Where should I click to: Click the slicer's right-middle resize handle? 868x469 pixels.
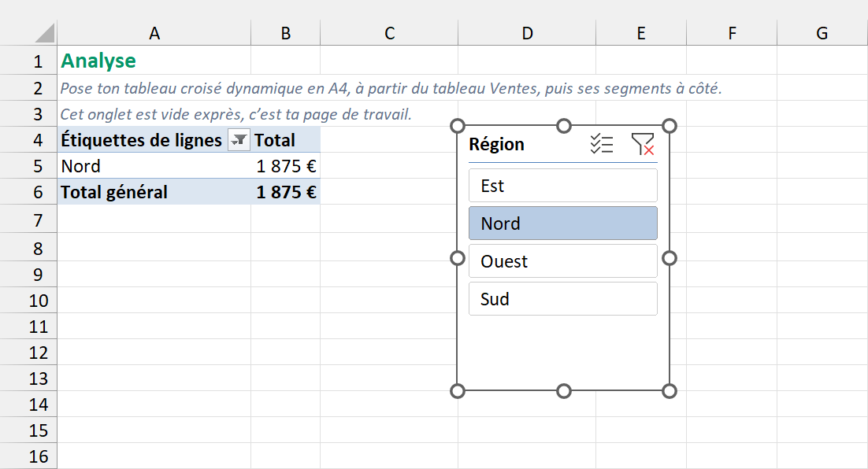(x=670, y=258)
